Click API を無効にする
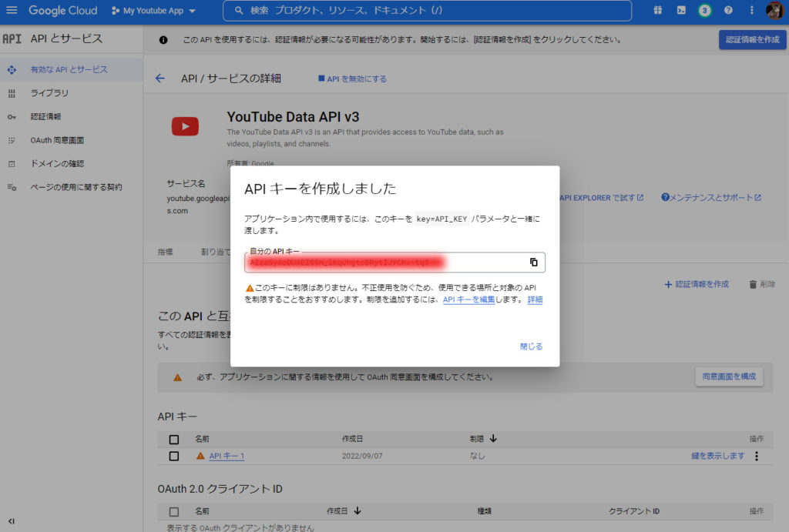Viewport: 789px width, 532px height. pyautogui.click(x=352, y=79)
